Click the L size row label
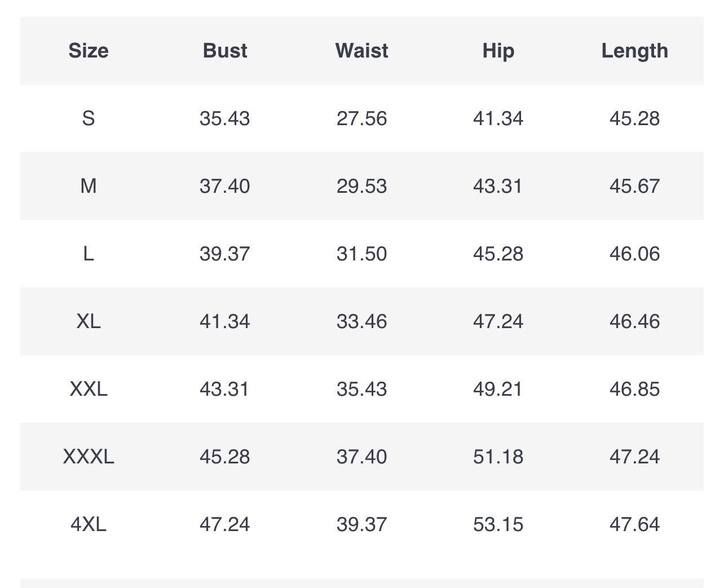Viewport: 724px width, 588px height. pyautogui.click(x=89, y=254)
